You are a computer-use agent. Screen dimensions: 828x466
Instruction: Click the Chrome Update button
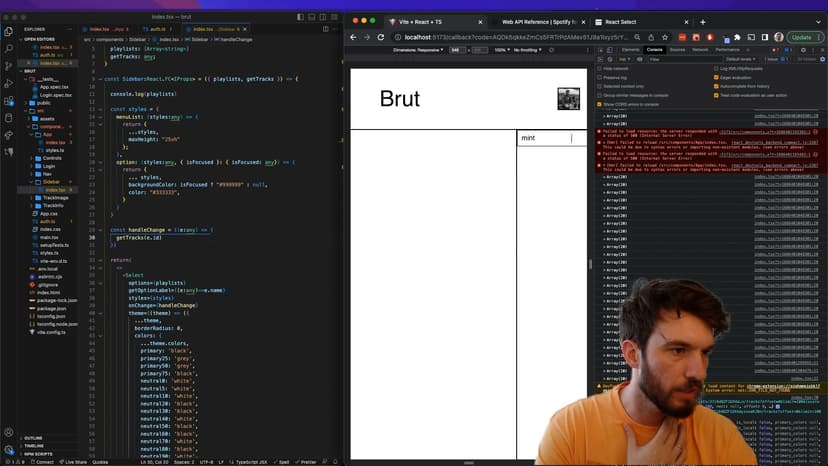(x=801, y=37)
